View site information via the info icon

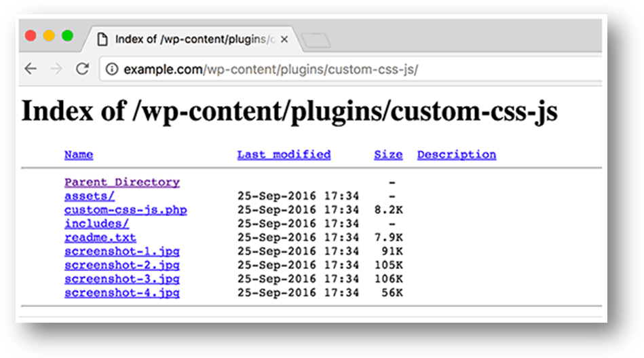pos(112,69)
